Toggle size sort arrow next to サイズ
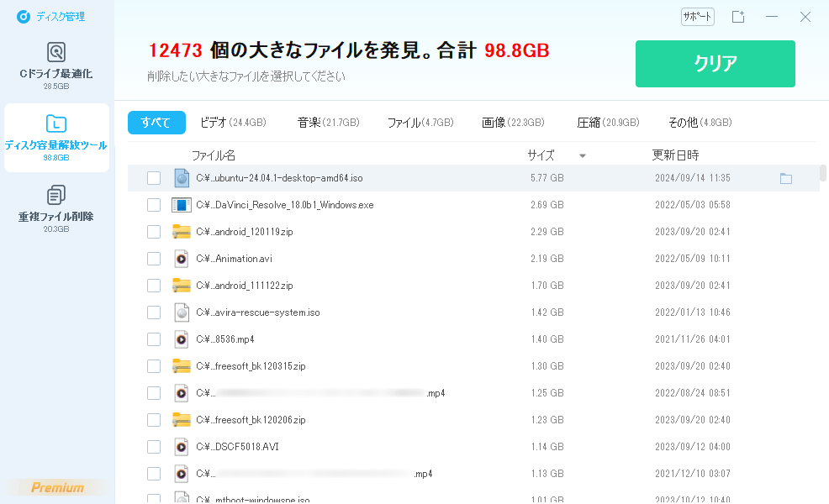The image size is (829, 504). click(x=582, y=156)
